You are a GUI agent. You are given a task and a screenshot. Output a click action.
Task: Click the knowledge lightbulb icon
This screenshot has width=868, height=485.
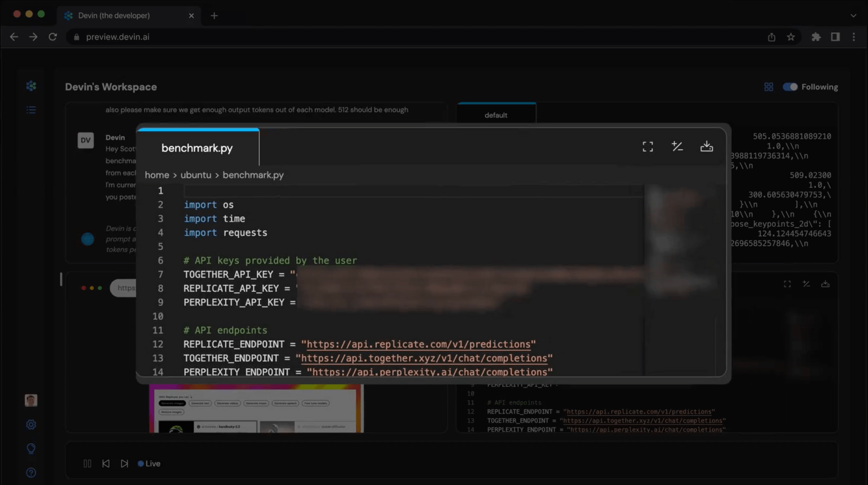click(31, 449)
